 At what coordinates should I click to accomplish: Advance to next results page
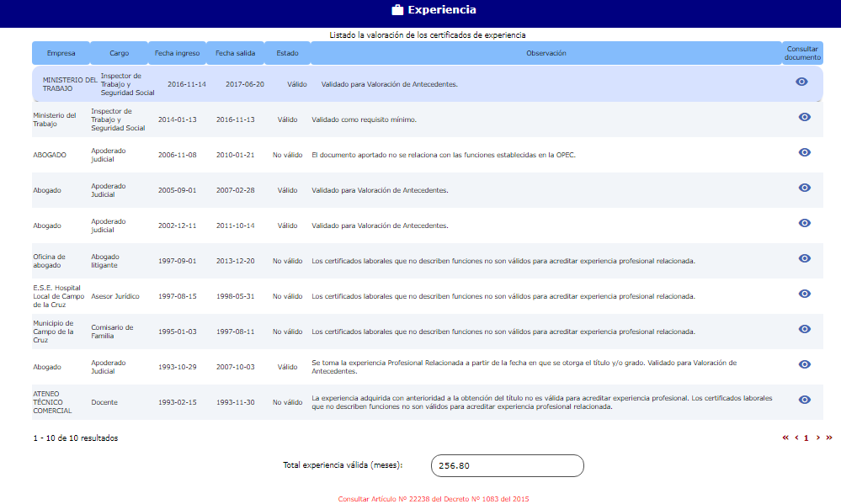pos(817,438)
